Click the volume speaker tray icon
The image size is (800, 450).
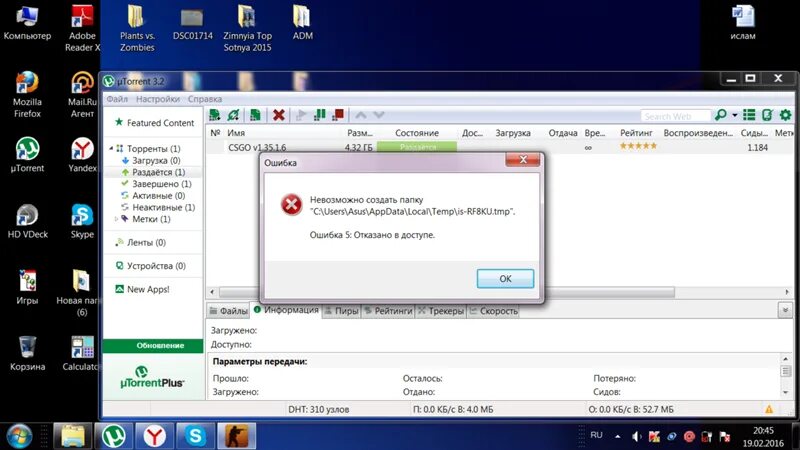(636, 437)
